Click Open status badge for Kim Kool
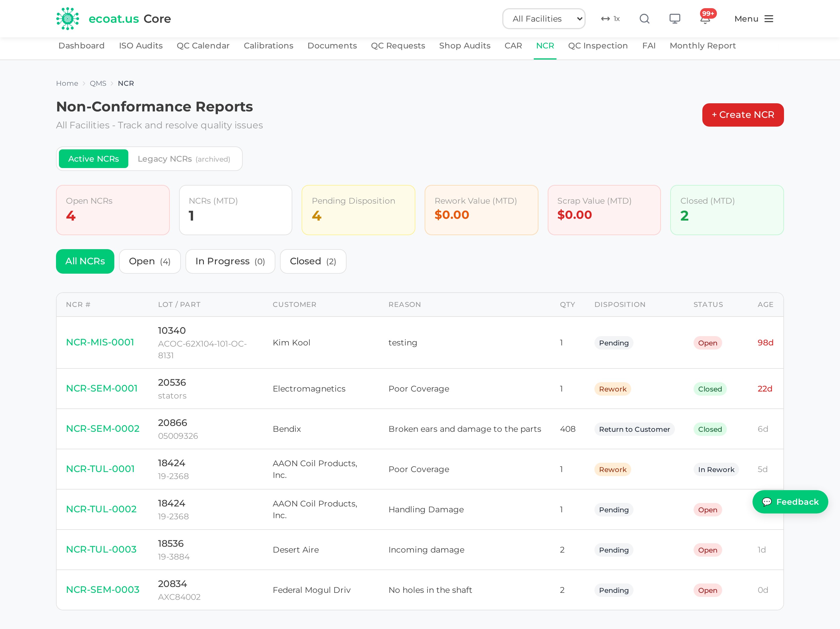The image size is (840, 629). coord(708,343)
